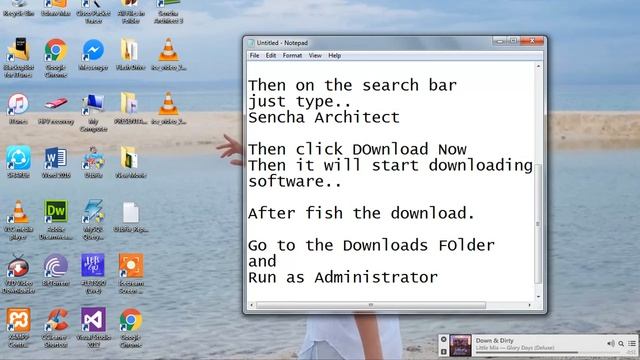Screen dimensions: 640x360
Task: Open Word 2016 desktop shortcut
Action: (56, 162)
